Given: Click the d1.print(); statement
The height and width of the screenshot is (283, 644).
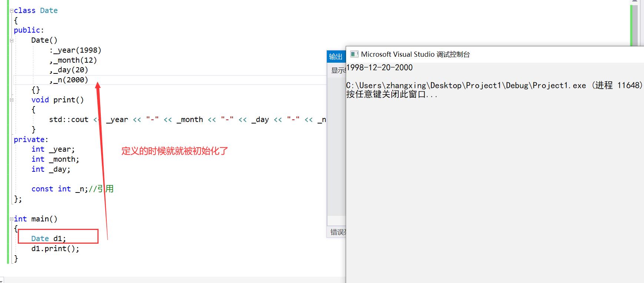Looking at the screenshot, I should coord(55,249).
